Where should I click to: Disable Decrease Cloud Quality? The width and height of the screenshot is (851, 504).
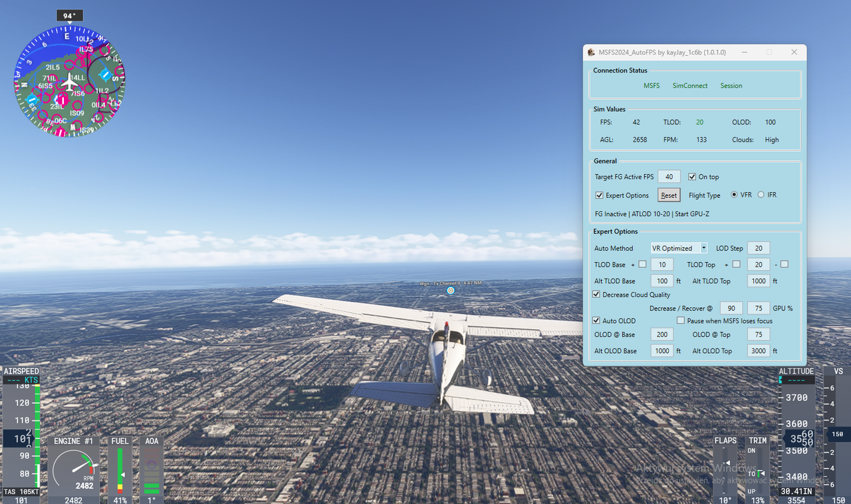click(596, 295)
